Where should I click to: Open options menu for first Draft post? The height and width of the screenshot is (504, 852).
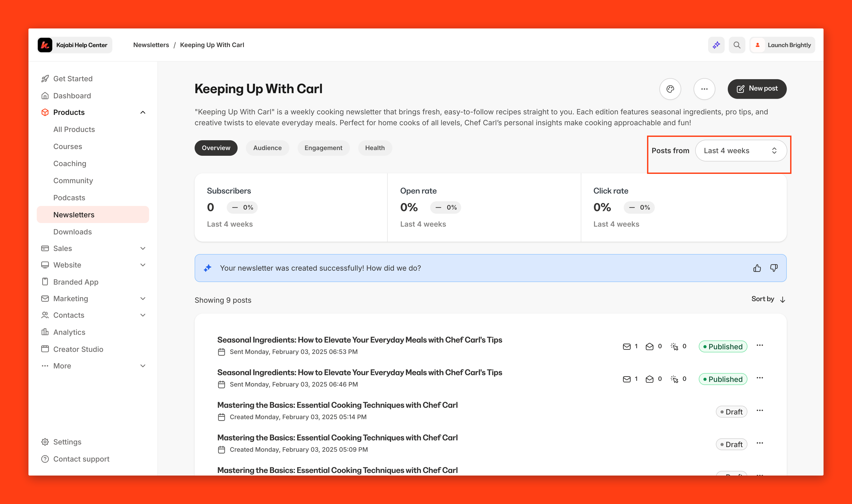(760, 411)
